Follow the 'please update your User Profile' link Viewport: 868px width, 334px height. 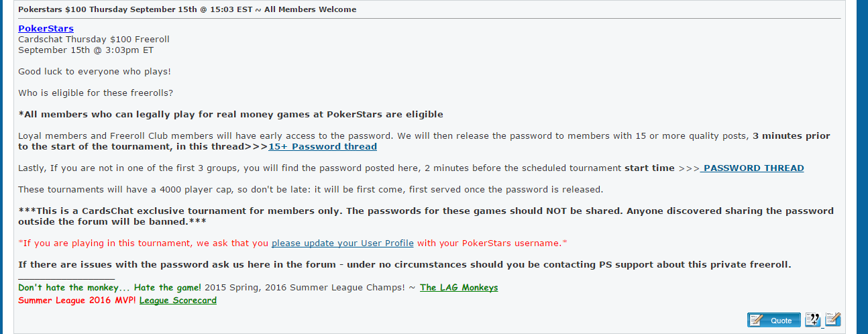(343, 243)
